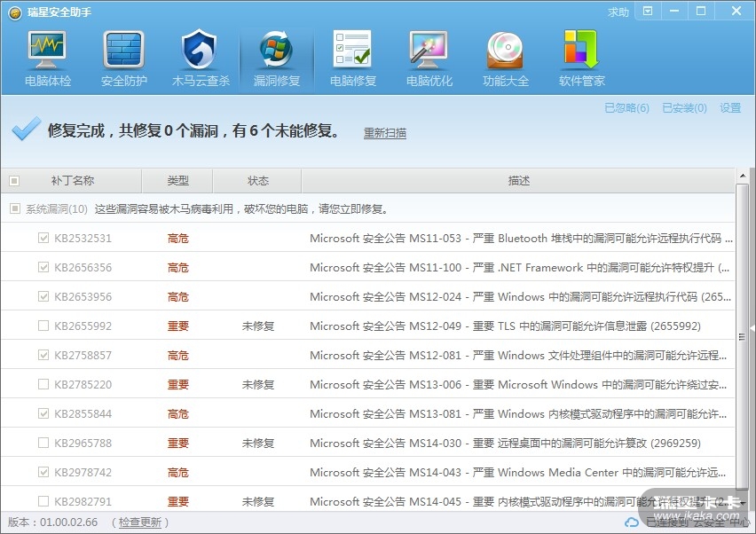Uncheck KB2758857 patch checkbox

coord(43,355)
